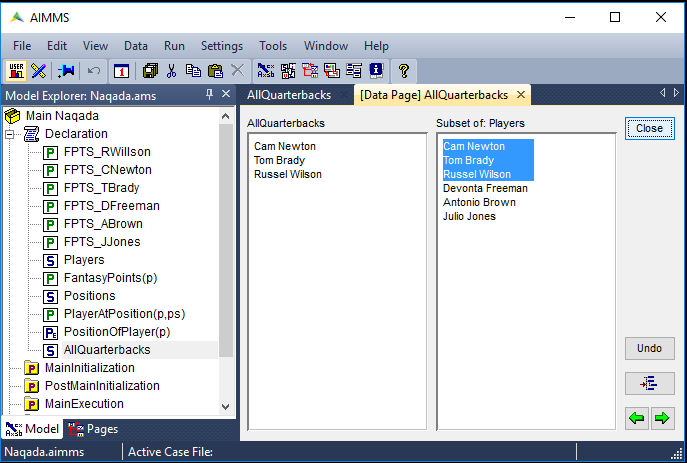Select FPTS_TBrady parameter in tree

tap(102, 188)
